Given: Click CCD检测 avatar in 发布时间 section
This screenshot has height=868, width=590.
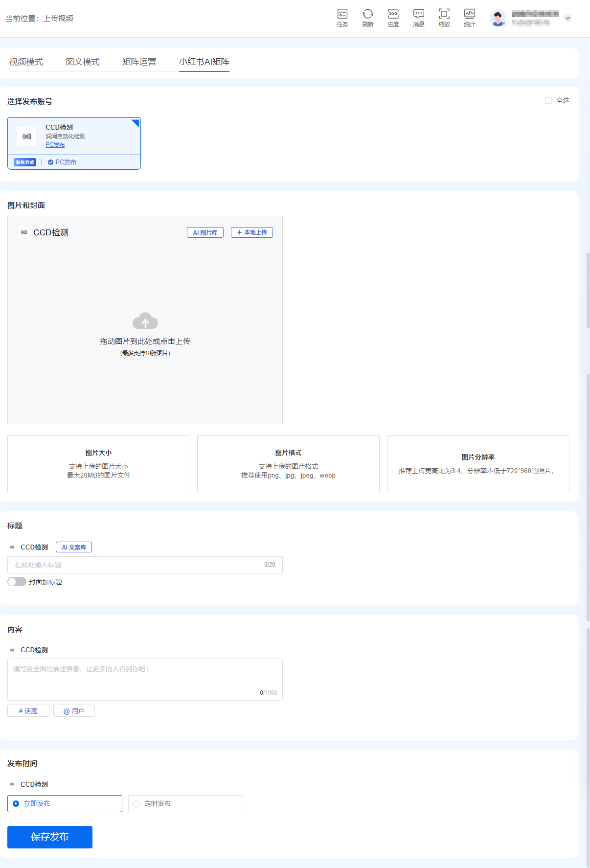Looking at the screenshot, I should pyautogui.click(x=12, y=784).
